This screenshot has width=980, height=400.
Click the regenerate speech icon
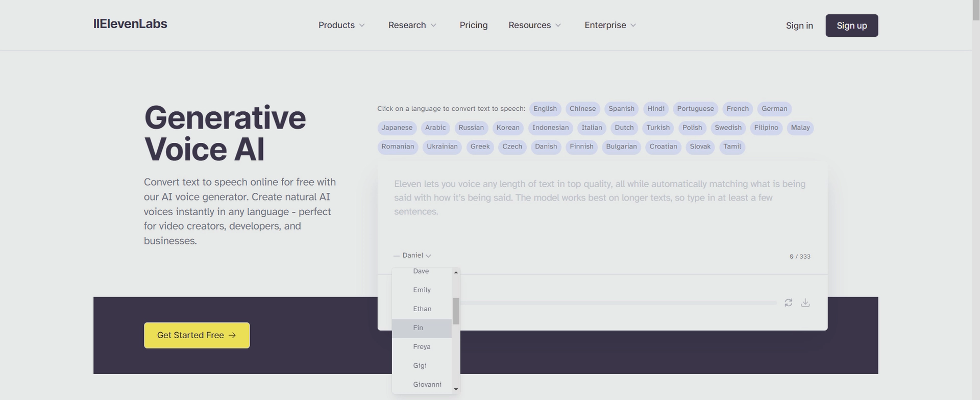[789, 303]
